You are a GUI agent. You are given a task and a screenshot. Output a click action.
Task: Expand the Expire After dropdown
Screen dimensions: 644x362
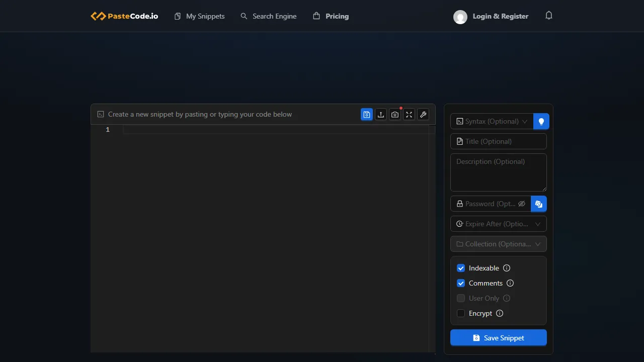(498, 224)
